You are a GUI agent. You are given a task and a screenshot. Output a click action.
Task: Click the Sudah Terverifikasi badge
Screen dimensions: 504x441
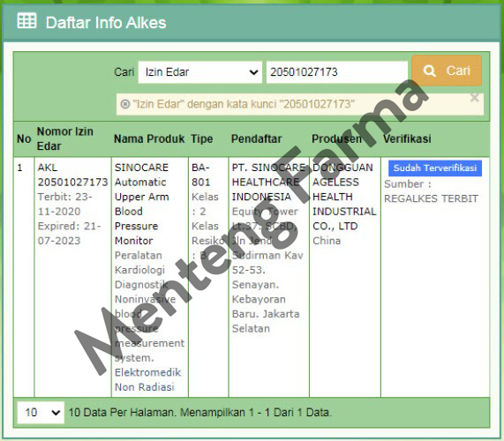click(x=435, y=168)
